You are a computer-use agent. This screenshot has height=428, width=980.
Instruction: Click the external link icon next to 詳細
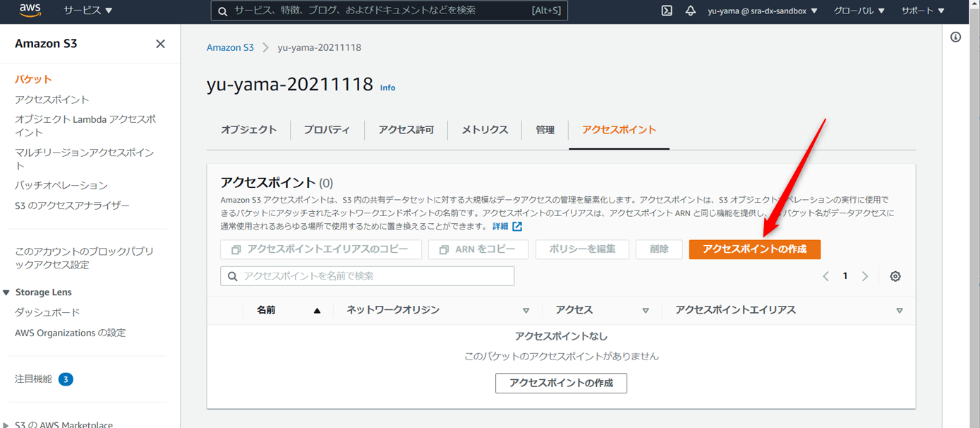coord(517,227)
